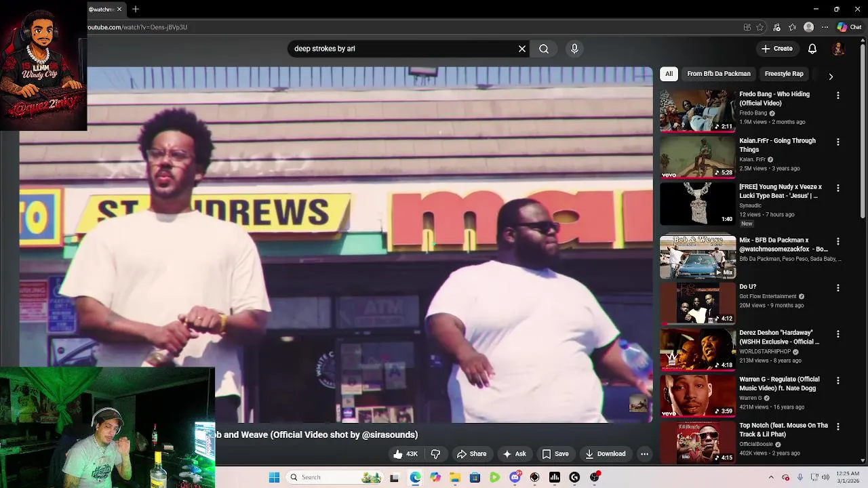Open Kalan.FrFr Going Through Things thumbnail
This screenshot has width=868, height=488.
(x=698, y=157)
